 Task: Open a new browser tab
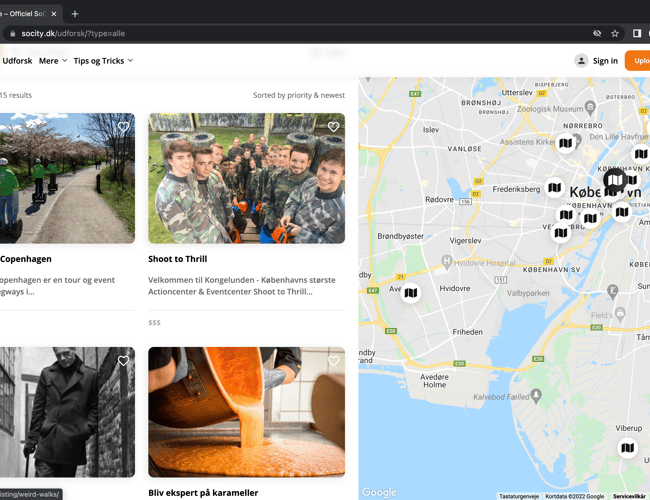tap(75, 14)
